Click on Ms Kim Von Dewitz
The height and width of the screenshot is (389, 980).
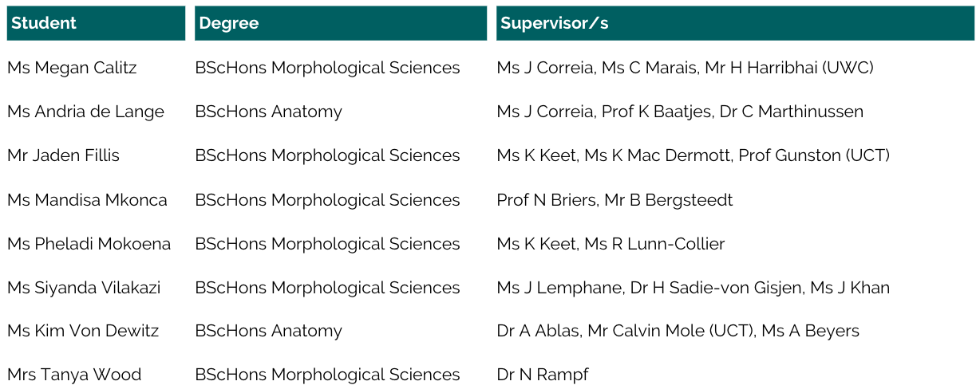click(83, 331)
